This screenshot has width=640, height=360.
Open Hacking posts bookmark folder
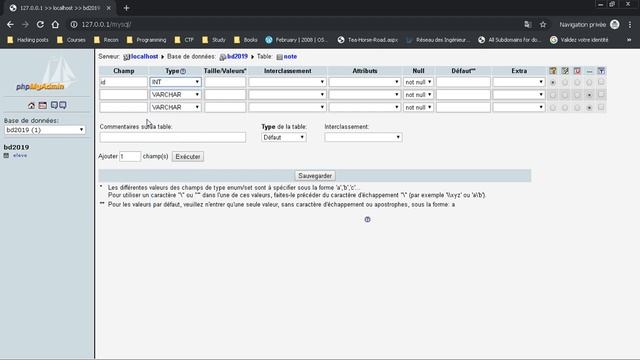(28, 40)
